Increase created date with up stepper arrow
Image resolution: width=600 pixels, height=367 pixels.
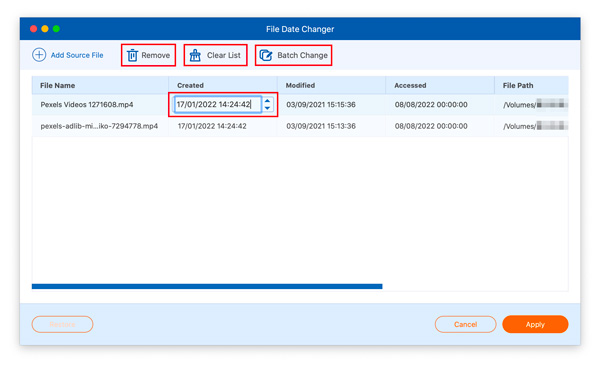click(267, 101)
